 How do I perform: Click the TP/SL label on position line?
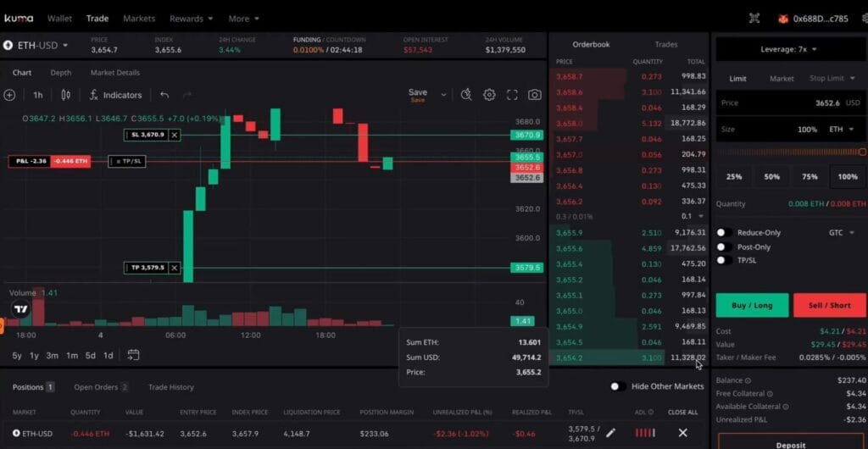point(127,162)
